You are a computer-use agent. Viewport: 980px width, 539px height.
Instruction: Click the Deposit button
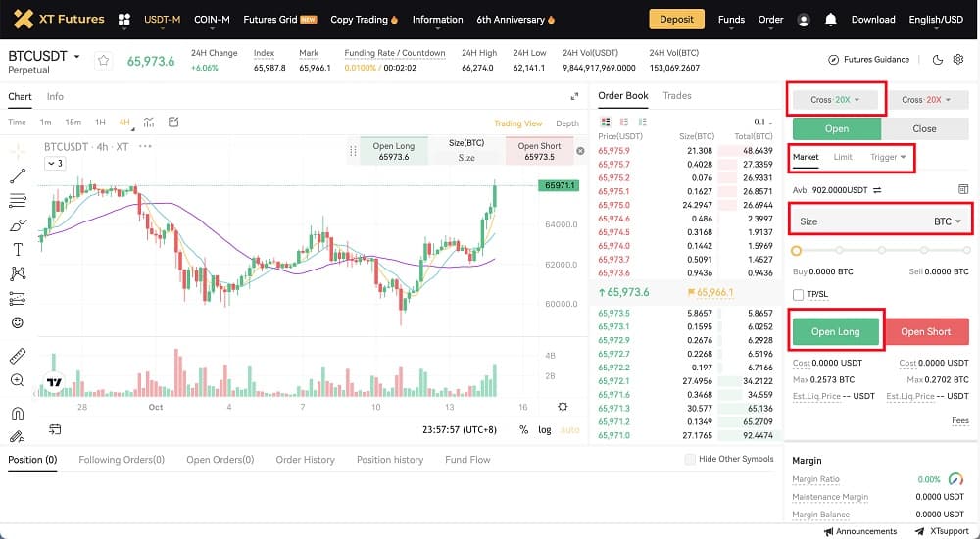[677, 20]
